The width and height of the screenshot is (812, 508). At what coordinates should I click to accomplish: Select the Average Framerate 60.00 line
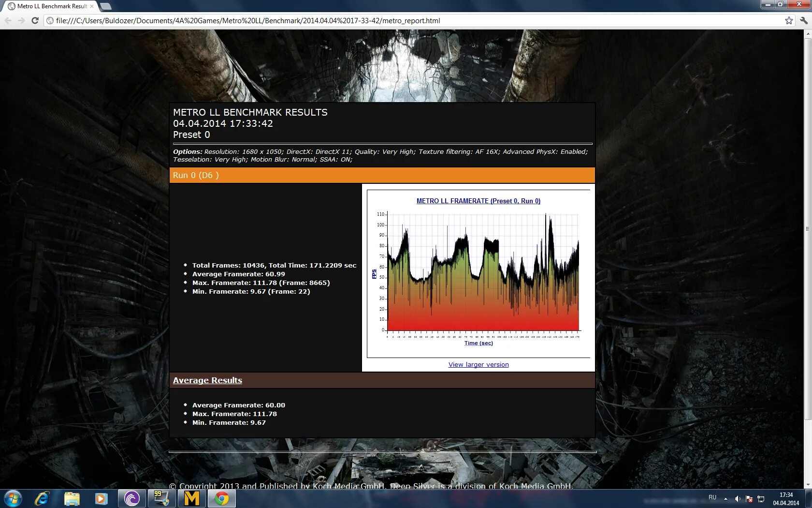tap(239, 405)
